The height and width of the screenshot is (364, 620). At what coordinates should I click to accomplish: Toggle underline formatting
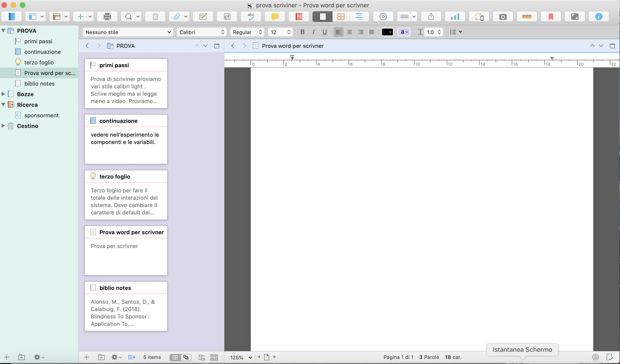(x=325, y=32)
